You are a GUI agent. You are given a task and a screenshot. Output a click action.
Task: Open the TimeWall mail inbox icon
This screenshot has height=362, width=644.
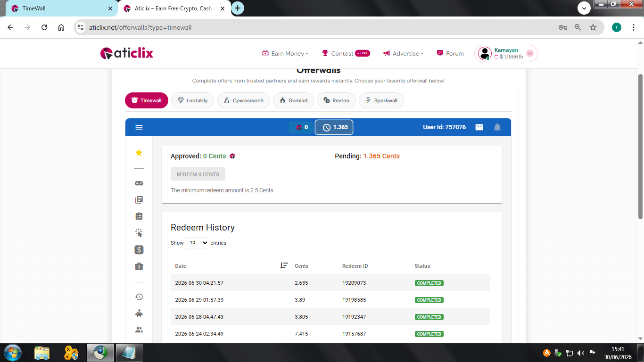pos(479,127)
